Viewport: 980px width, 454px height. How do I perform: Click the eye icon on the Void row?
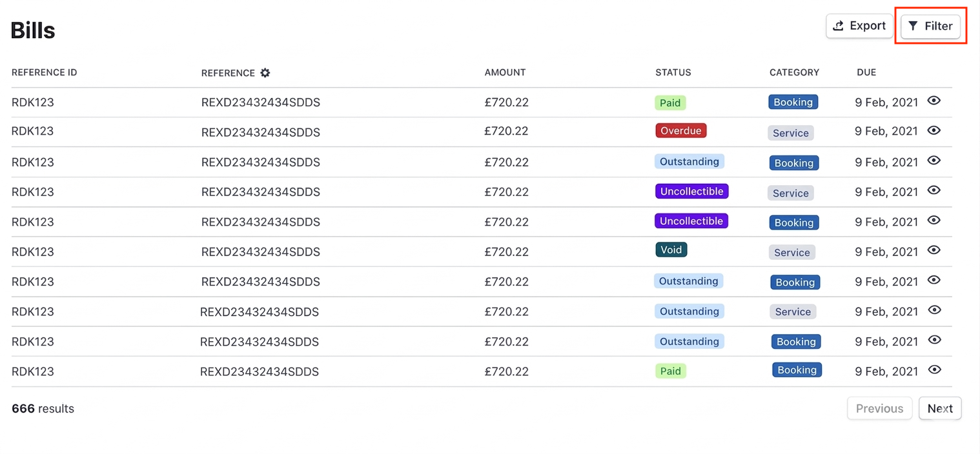(934, 250)
